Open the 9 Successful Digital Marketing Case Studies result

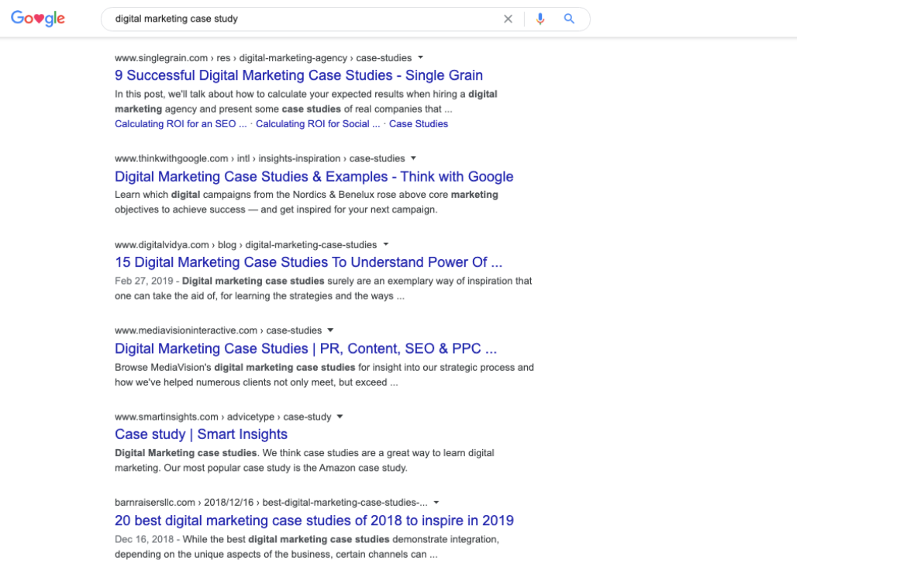tap(298, 75)
